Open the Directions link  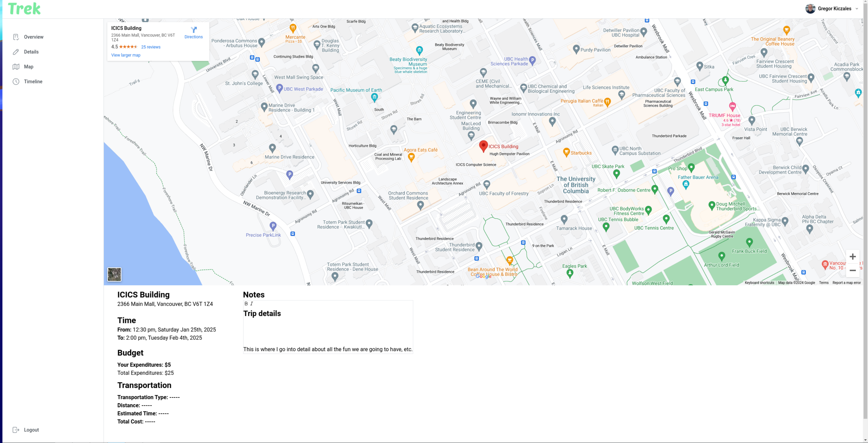point(193,37)
